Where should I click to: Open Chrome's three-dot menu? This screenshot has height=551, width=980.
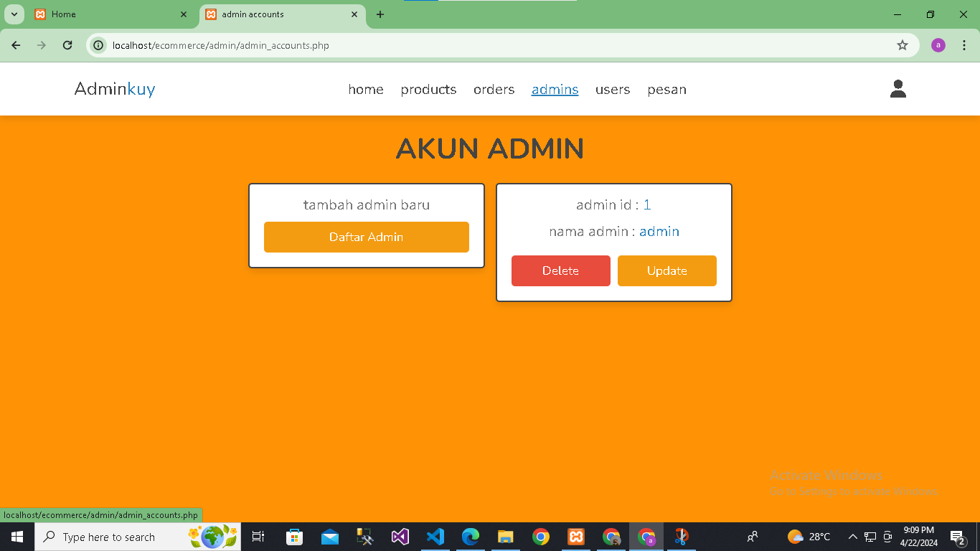click(964, 45)
